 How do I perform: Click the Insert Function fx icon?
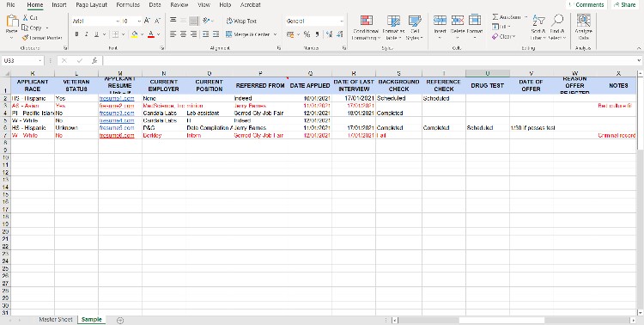(94, 60)
